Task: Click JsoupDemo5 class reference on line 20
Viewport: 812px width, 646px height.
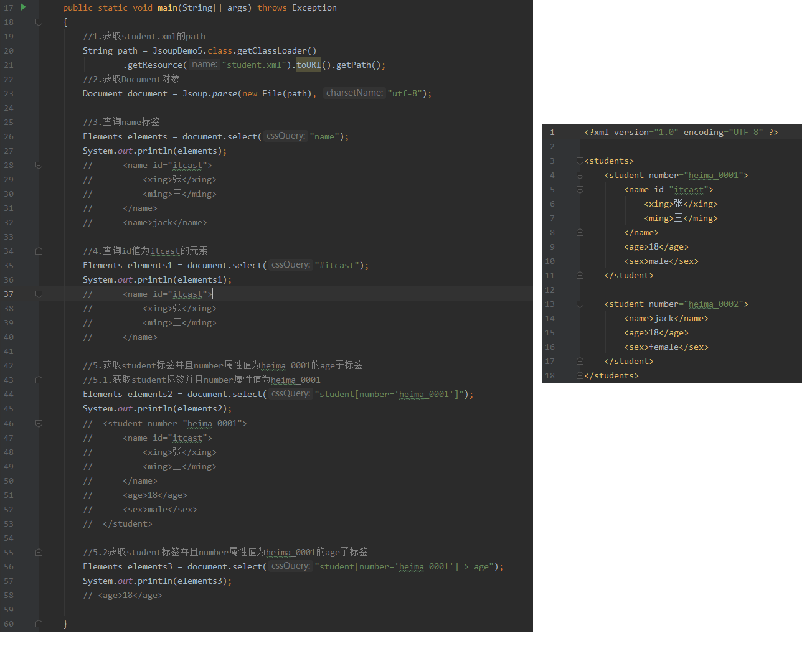Action: pyautogui.click(x=177, y=50)
